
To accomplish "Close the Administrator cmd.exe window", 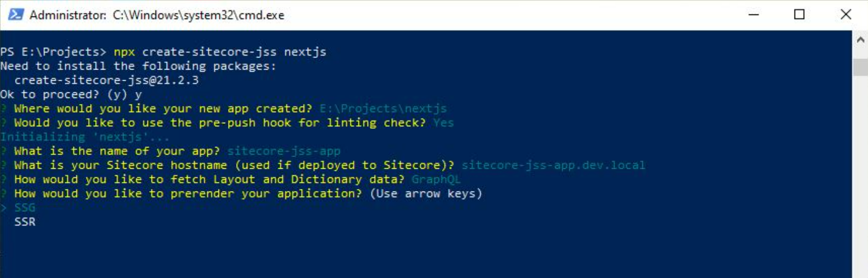I will 845,15.
